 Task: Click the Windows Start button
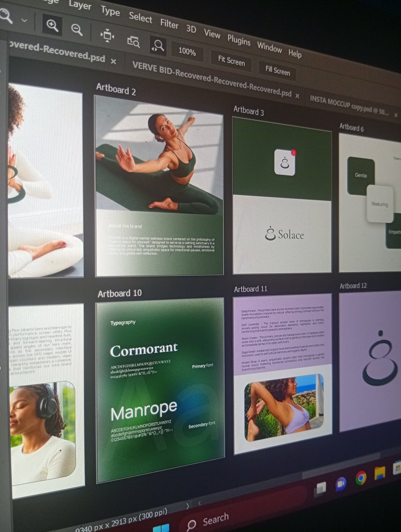[x=161, y=528]
